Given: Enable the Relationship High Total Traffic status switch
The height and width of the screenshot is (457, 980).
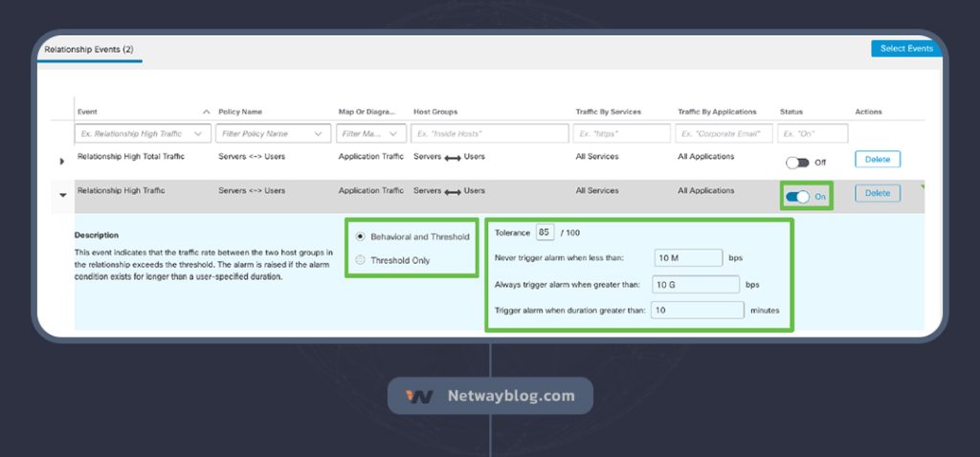Looking at the screenshot, I should 797,163.
